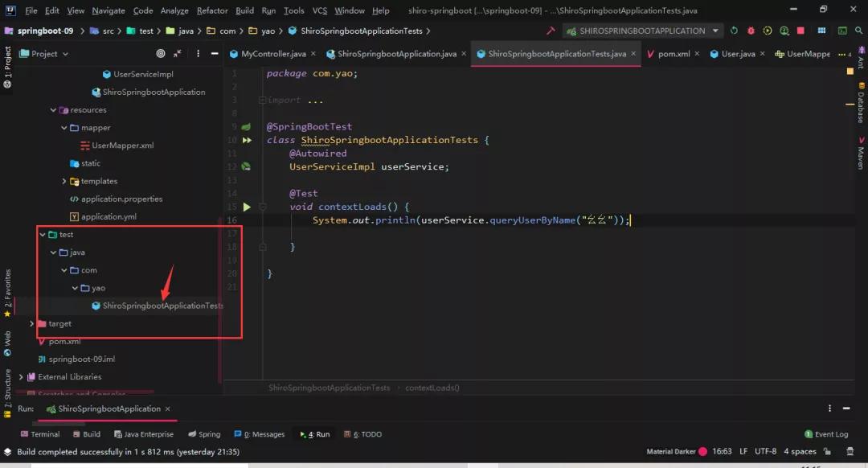Image resolution: width=868 pixels, height=468 pixels.
Task: Click the 4 spaces indent setting
Action: click(800, 452)
